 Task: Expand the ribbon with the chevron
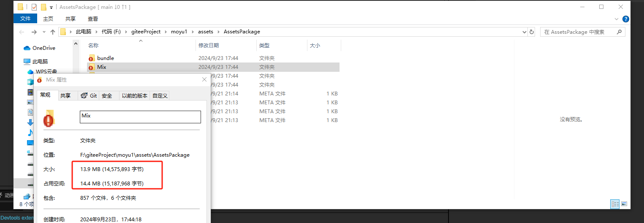click(617, 19)
